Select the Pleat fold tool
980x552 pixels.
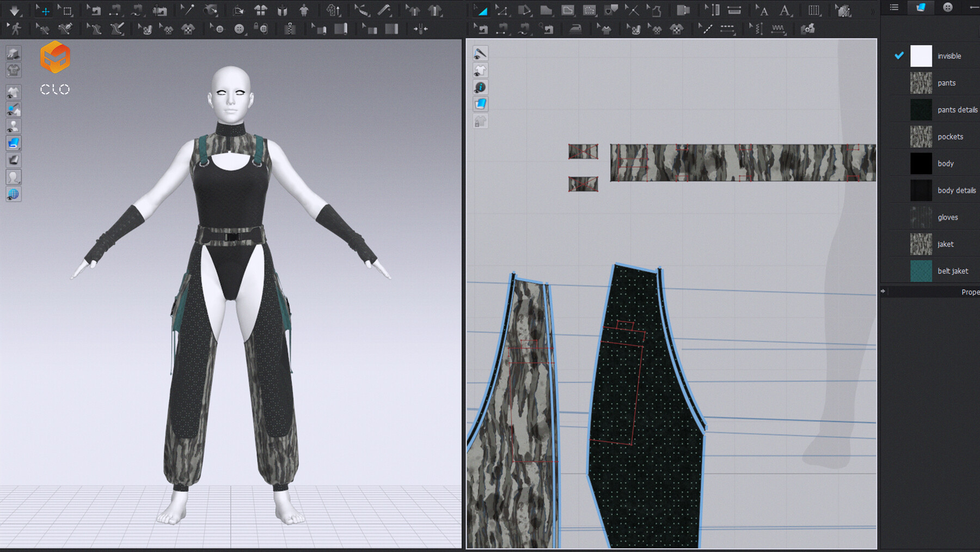pyautogui.click(x=814, y=10)
